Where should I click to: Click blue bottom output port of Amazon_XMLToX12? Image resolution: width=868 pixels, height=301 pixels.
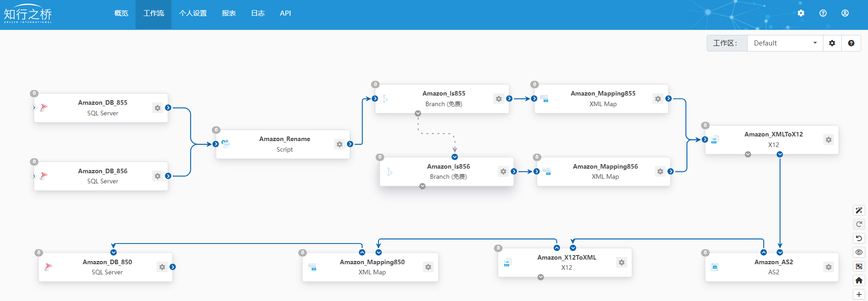(780, 154)
